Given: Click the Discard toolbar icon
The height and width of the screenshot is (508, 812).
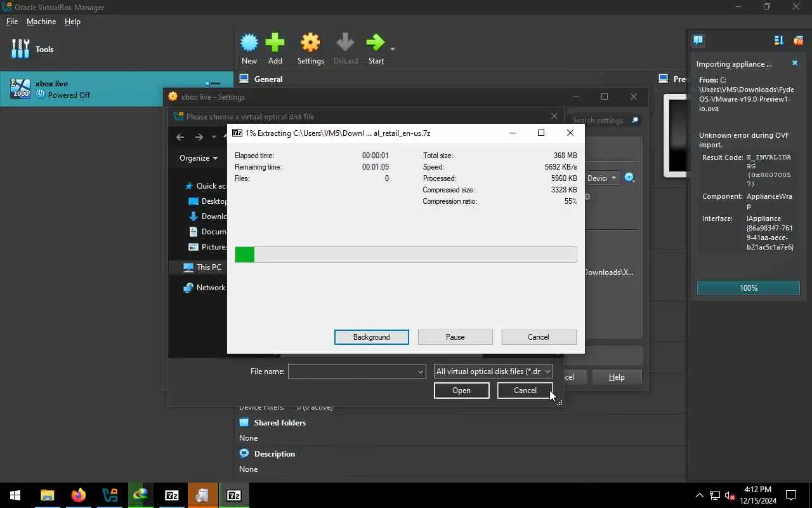Looking at the screenshot, I should pos(346,50).
